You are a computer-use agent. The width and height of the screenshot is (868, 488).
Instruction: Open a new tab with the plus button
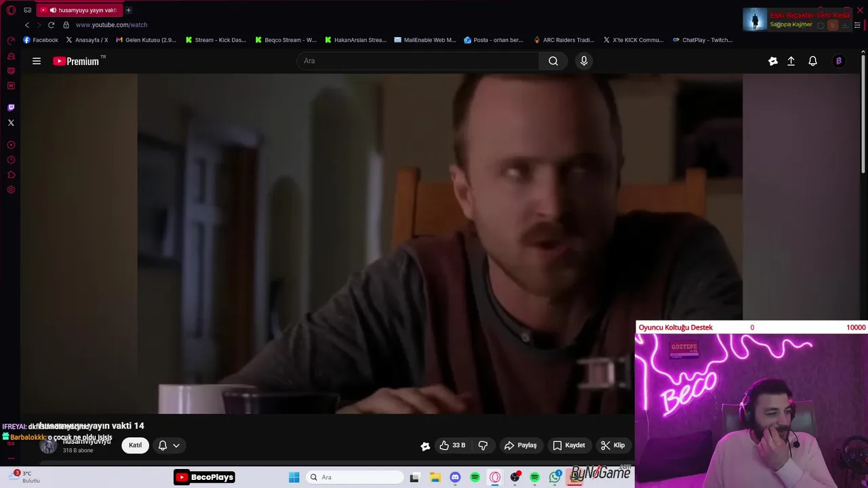tap(128, 10)
